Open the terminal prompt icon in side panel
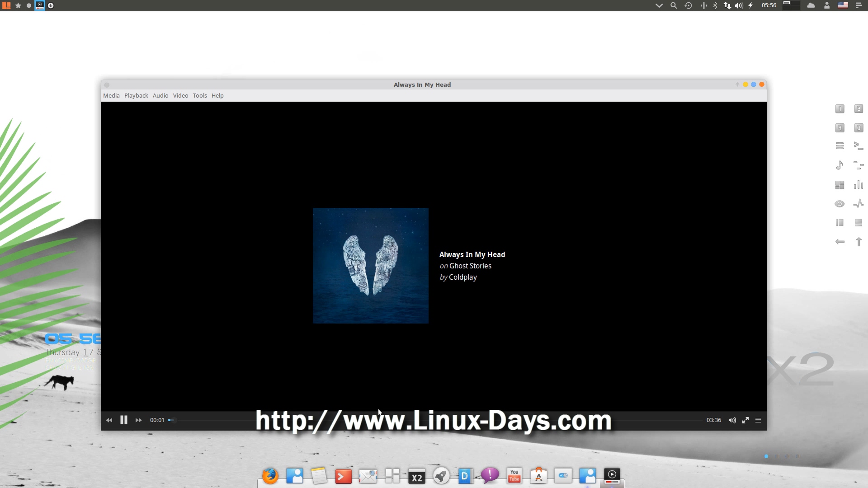868x488 pixels. (859, 146)
